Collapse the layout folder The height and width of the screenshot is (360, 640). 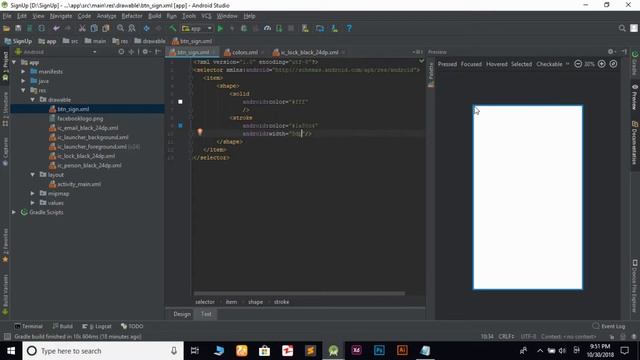[33, 175]
